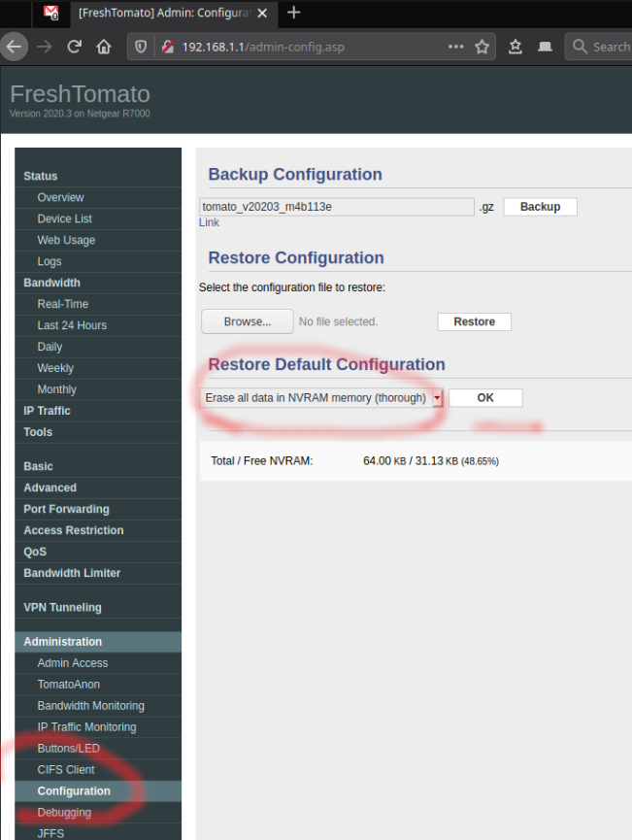Click the backup filename text field
This screenshot has width=632, height=840.
[336, 207]
